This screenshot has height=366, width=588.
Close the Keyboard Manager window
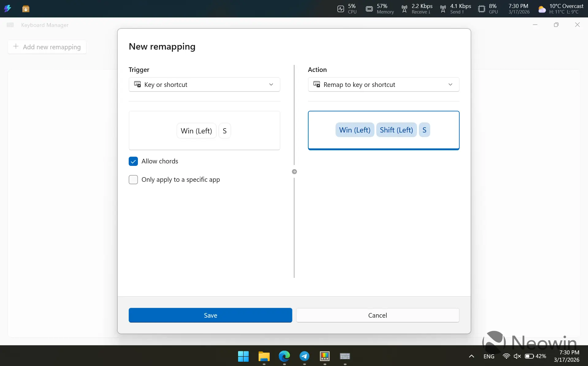(577, 25)
